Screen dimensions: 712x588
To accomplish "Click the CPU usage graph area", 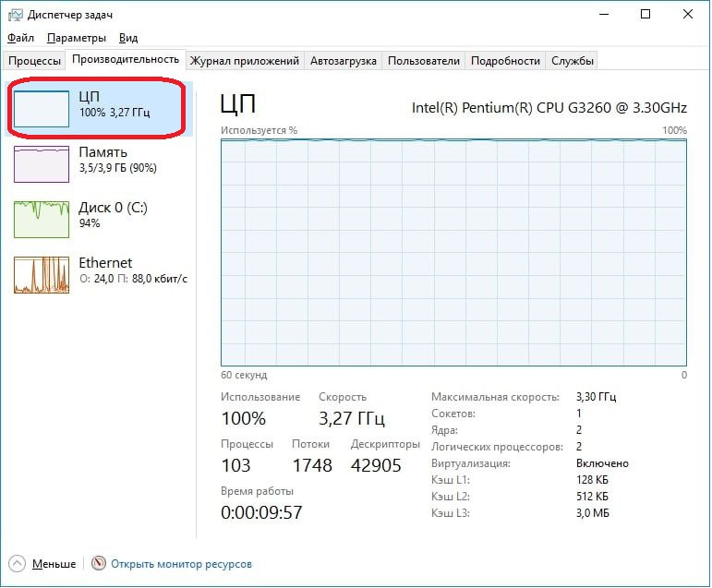I will [453, 252].
